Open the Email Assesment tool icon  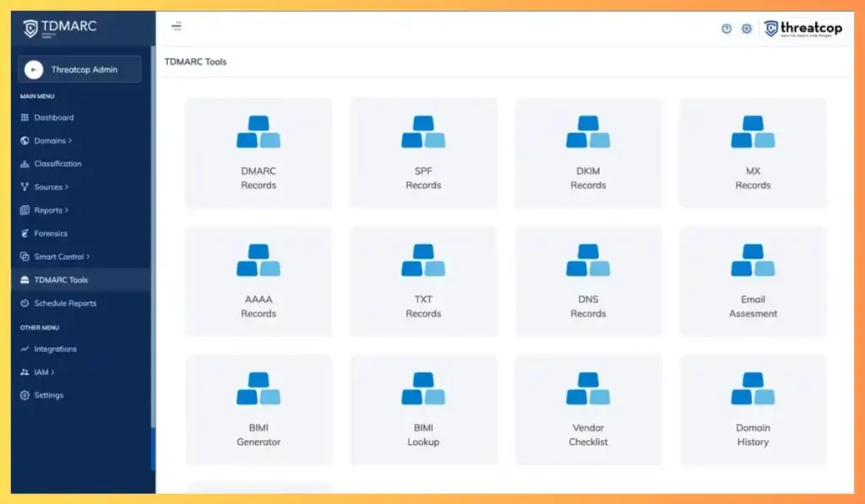click(x=753, y=260)
